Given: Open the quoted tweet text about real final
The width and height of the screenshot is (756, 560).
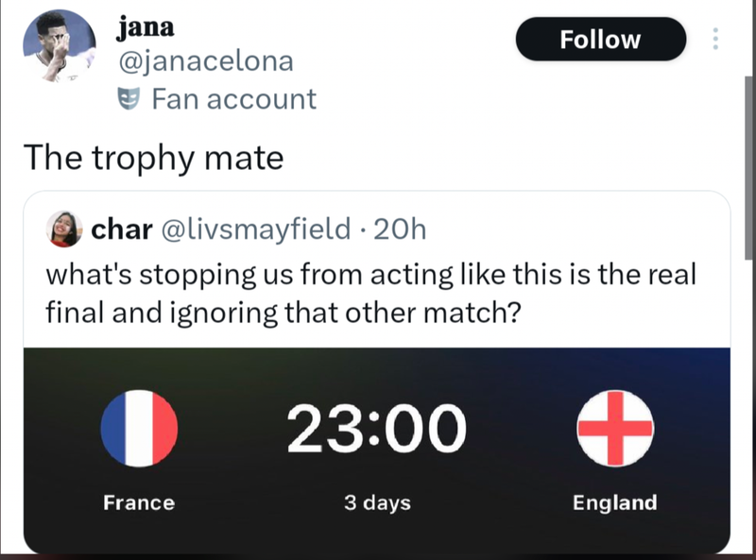Looking at the screenshot, I should 370,294.
